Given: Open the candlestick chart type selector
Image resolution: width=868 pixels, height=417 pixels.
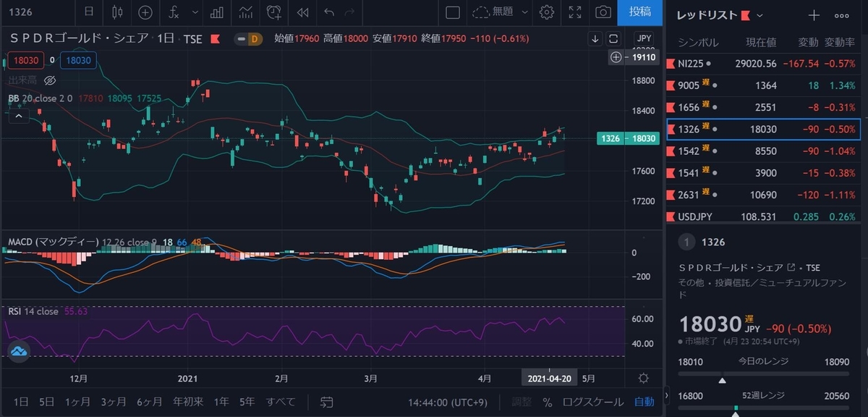Looking at the screenshot, I should point(117,12).
